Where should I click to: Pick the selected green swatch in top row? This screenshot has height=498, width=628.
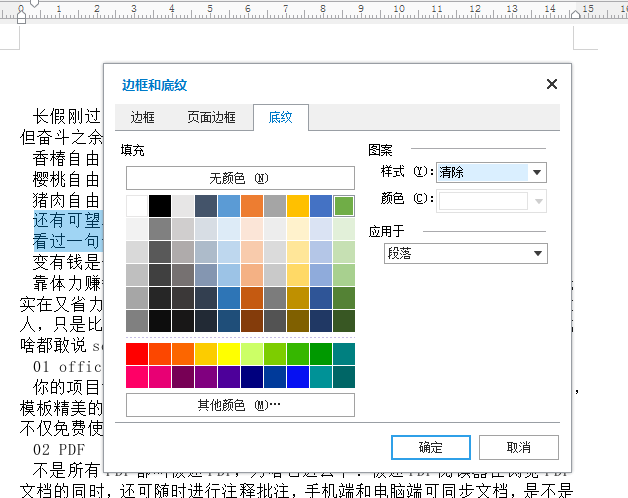(x=344, y=206)
